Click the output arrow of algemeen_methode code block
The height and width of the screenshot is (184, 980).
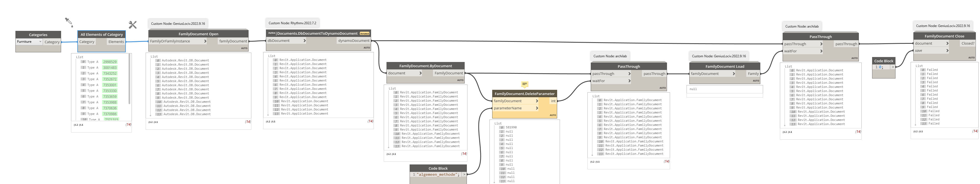464,174
